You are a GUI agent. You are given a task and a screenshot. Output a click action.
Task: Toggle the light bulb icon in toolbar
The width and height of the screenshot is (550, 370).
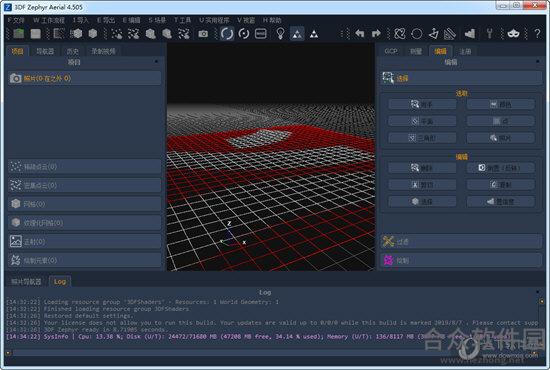[x=280, y=34]
